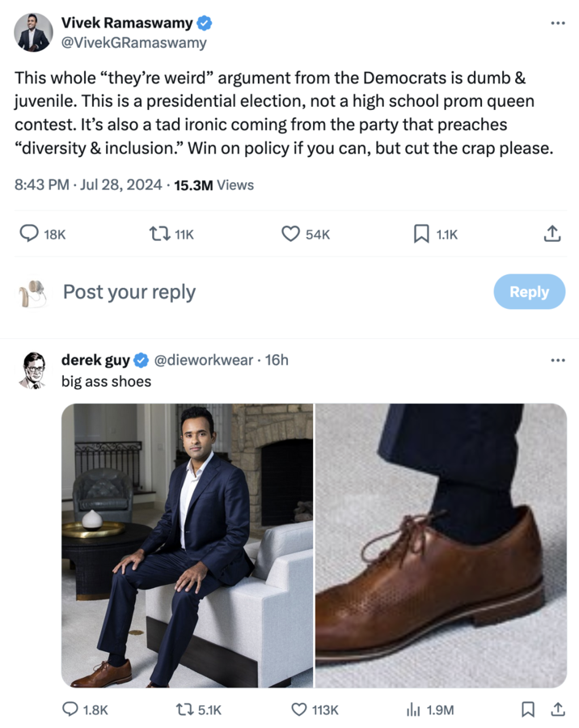This screenshot has height=728, width=579.
Task: Open the close-up brown shoe image
Action: tap(441, 545)
